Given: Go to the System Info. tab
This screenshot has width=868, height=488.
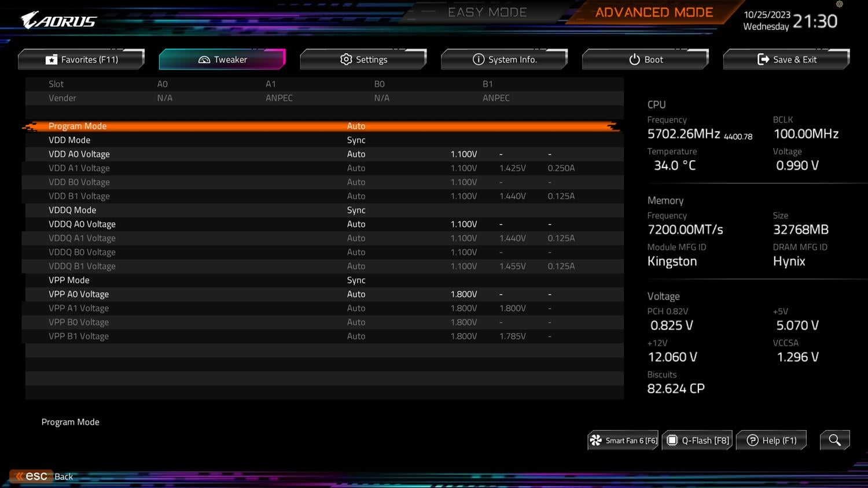Looking at the screenshot, I should coord(505,60).
